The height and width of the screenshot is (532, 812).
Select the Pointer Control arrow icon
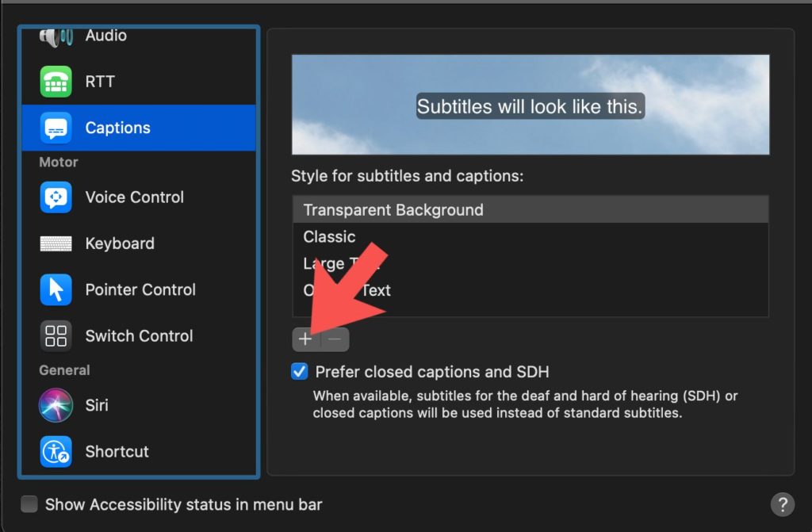tap(56, 289)
